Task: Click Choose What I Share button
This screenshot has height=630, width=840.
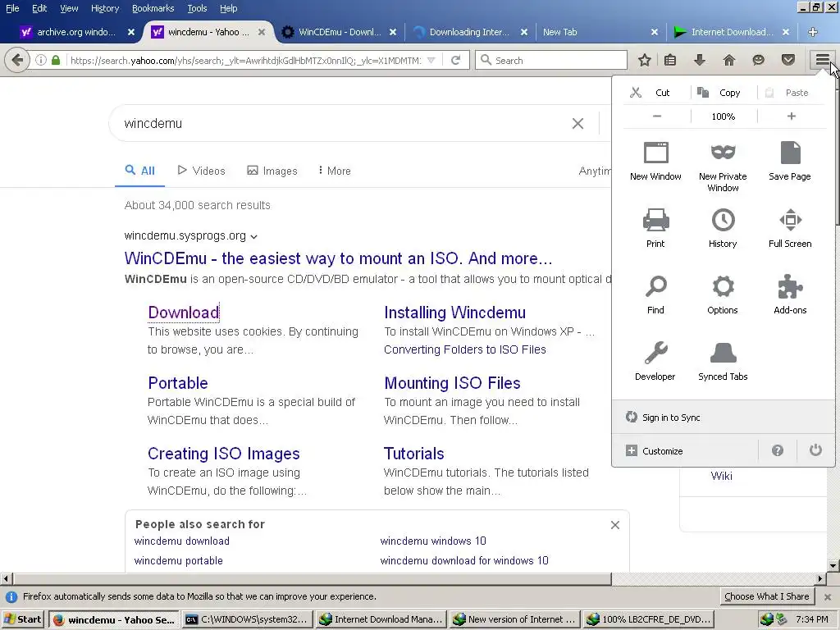Action: coord(767,596)
